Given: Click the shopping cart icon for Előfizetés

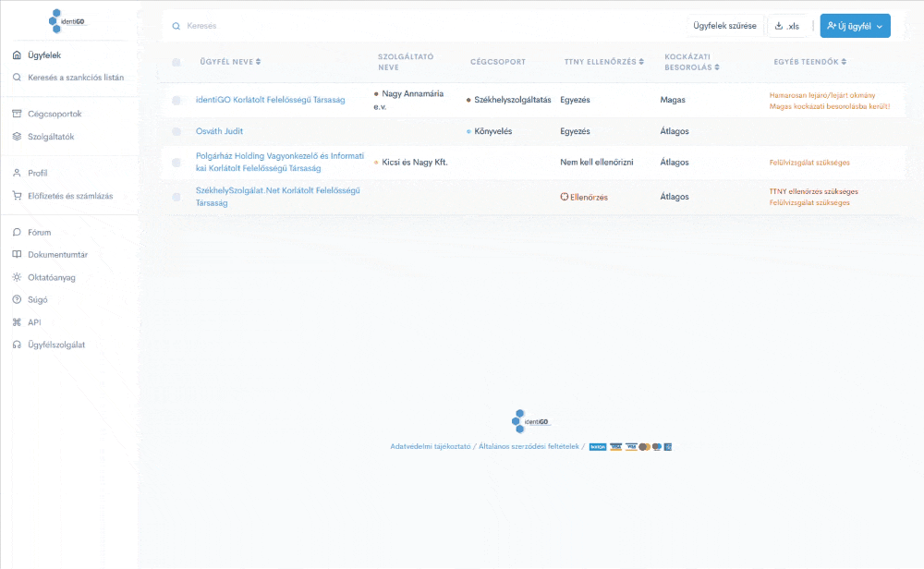Looking at the screenshot, I should click(x=17, y=196).
